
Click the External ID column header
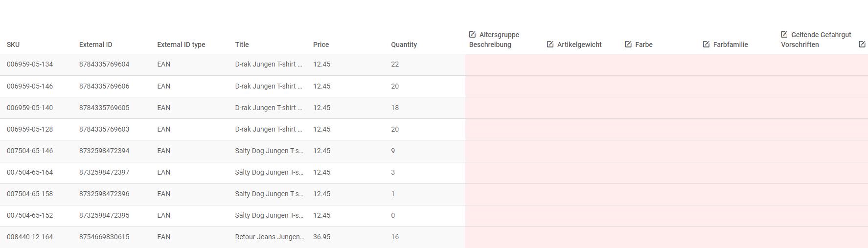tap(95, 45)
